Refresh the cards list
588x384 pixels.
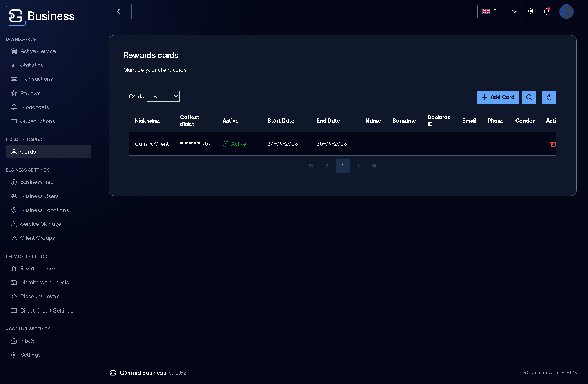click(x=549, y=97)
